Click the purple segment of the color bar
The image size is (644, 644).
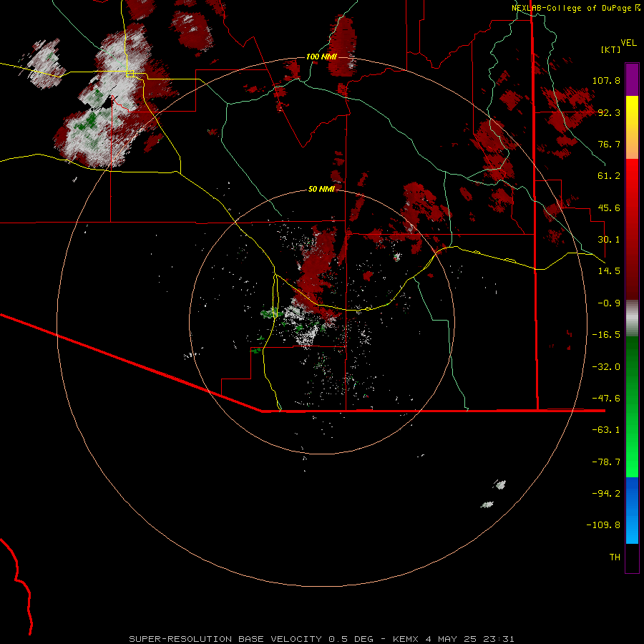[x=632, y=79]
